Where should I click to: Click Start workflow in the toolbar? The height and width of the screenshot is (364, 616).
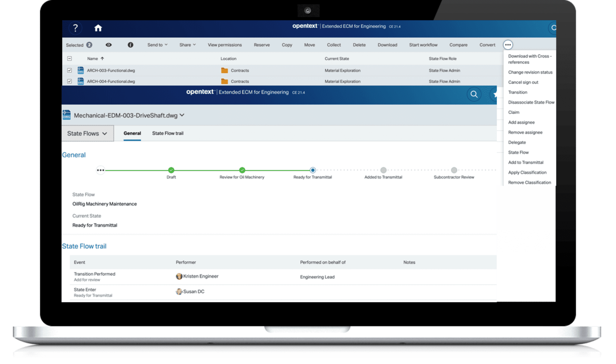point(423,45)
